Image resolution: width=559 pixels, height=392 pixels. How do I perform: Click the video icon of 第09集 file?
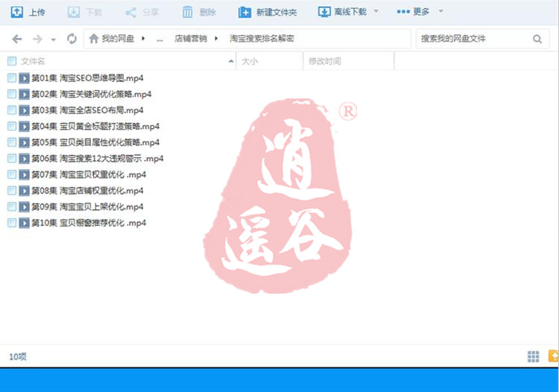[25, 206]
